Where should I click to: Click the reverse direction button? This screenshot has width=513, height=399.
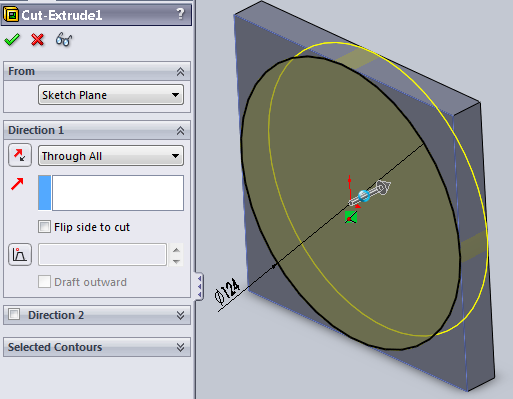tap(20, 155)
